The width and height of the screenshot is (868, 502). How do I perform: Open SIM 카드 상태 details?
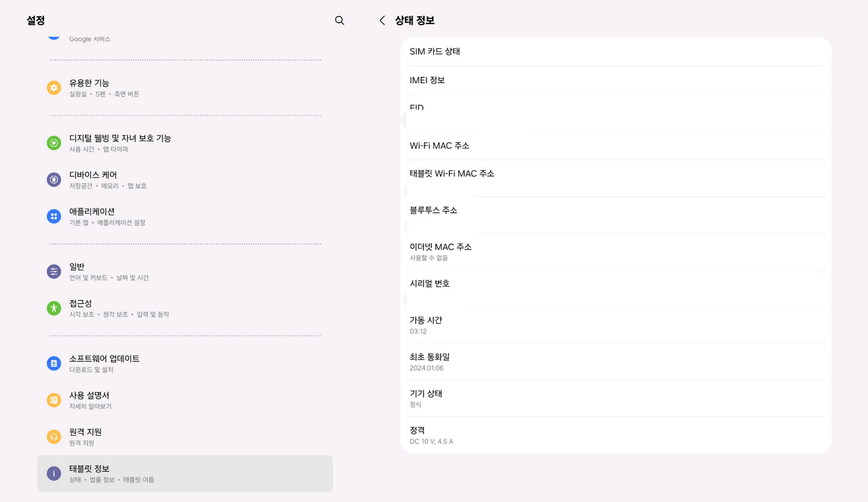coord(615,51)
